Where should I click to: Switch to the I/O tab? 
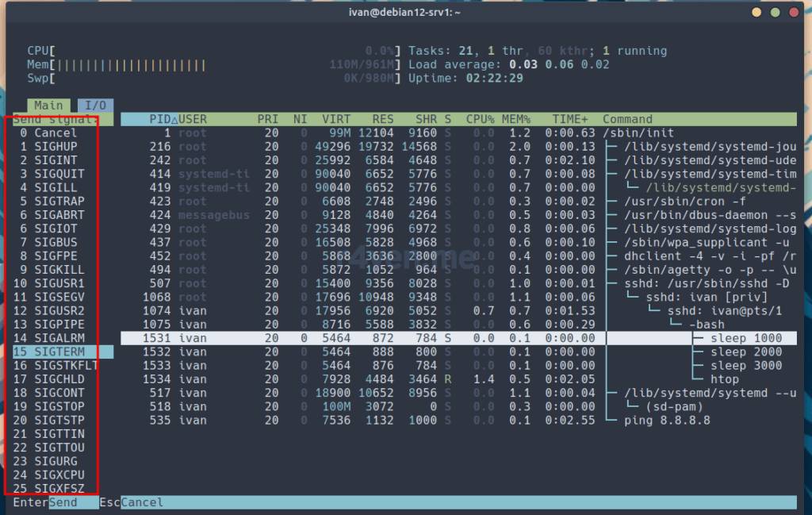[x=95, y=106]
